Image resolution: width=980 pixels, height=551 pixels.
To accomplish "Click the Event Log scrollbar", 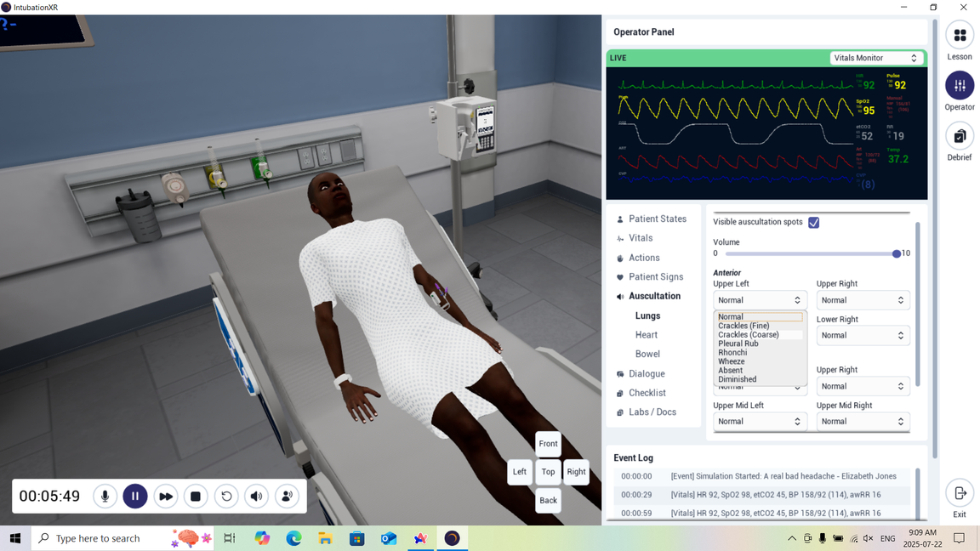I will tap(918, 492).
